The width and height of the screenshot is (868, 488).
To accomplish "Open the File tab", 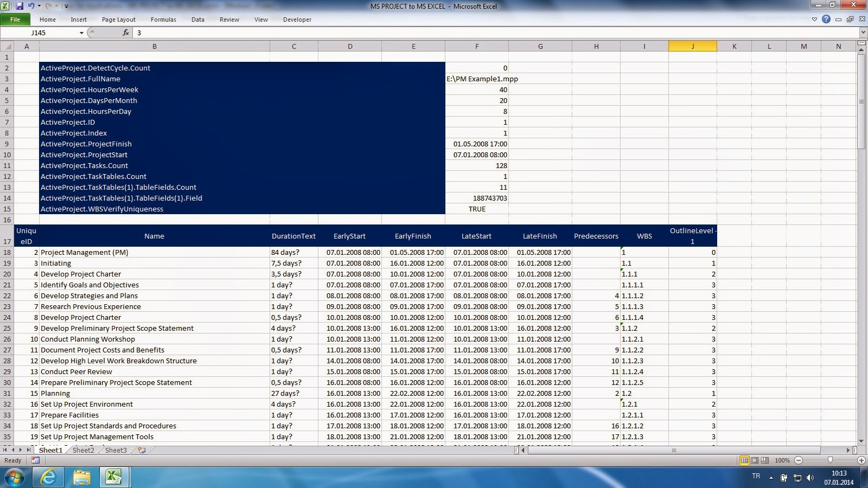I will (15, 20).
